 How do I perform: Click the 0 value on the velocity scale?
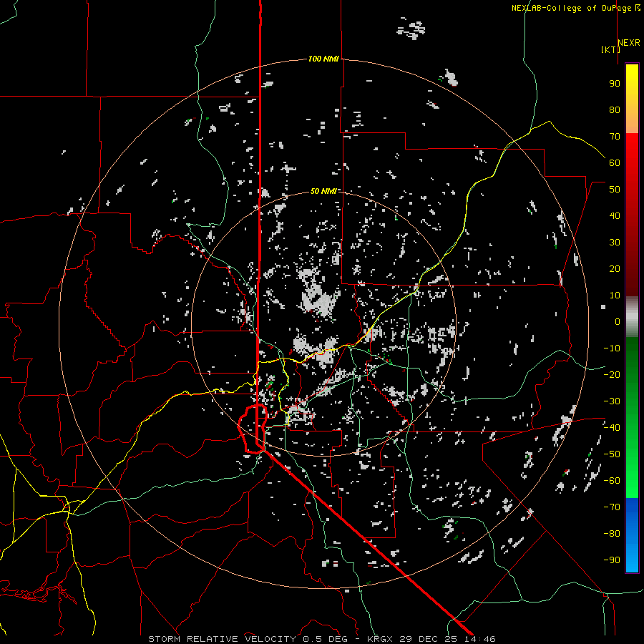point(618,322)
